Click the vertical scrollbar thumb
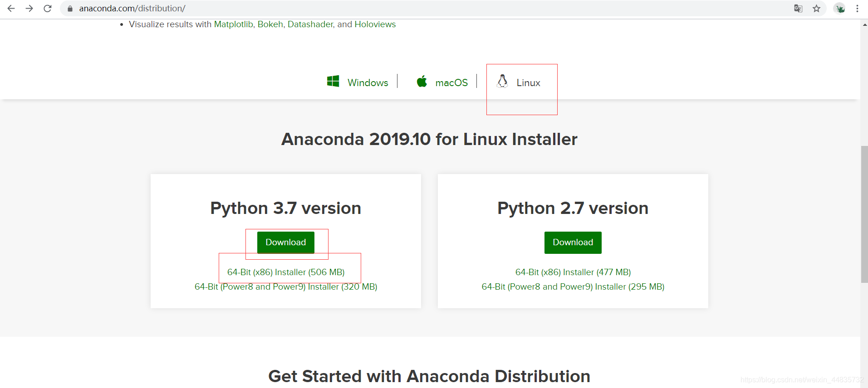This screenshot has height=388, width=868. click(864, 214)
